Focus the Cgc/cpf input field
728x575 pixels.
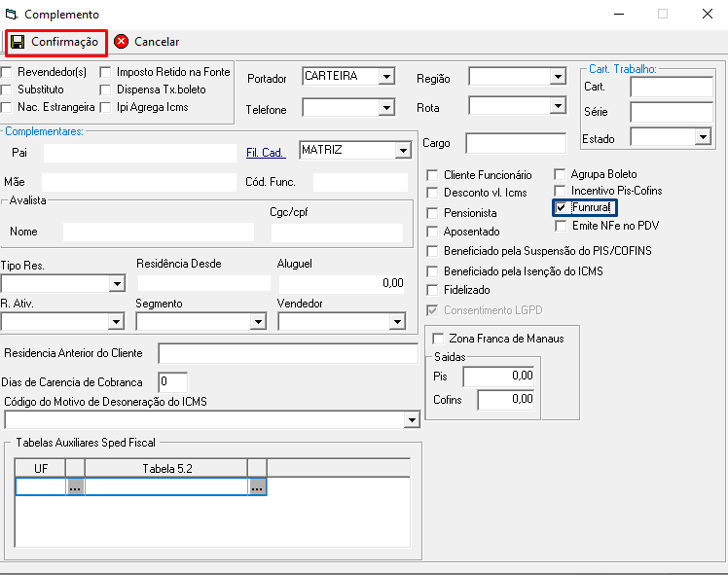(x=337, y=233)
